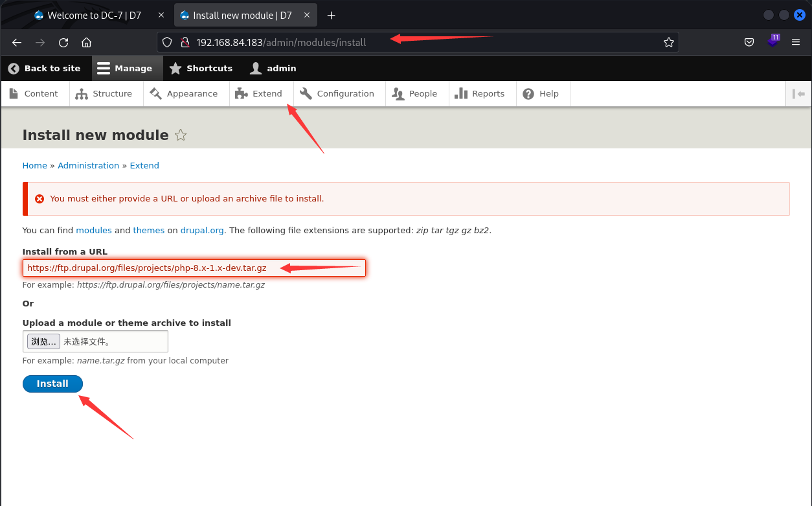Follow the Administration breadcrumb link
Image resolution: width=812 pixels, height=506 pixels.
[x=89, y=165]
